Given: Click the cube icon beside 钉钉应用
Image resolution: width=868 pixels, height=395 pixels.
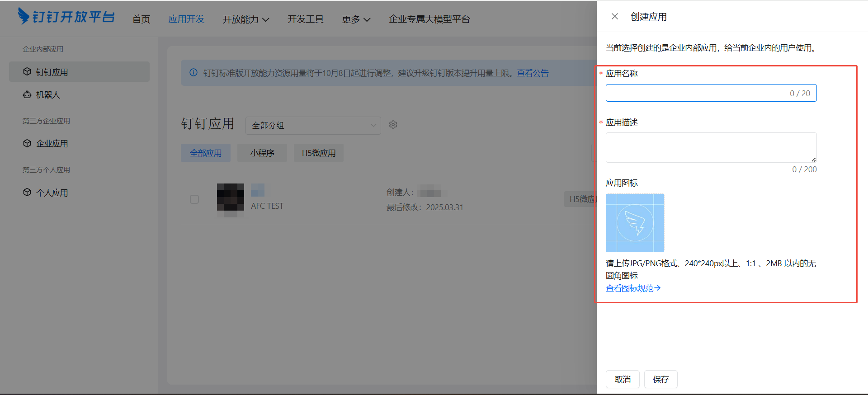Looking at the screenshot, I should coord(27,71).
